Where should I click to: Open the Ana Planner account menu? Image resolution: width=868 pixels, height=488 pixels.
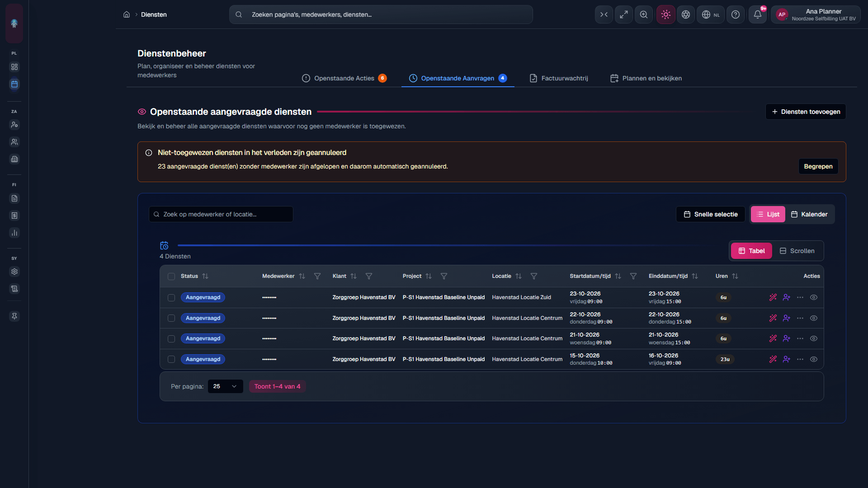[x=816, y=14]
